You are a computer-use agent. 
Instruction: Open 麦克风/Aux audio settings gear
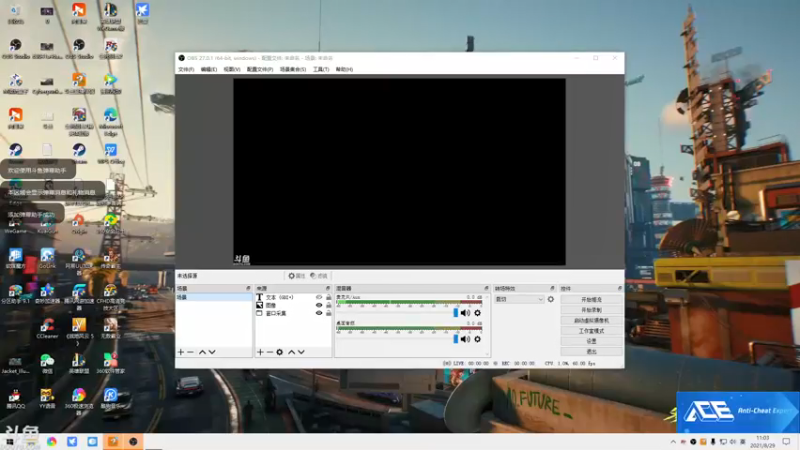(478, 313)
